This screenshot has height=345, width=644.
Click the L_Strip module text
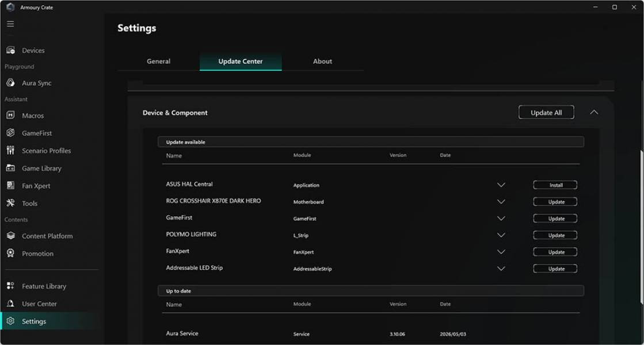(x=300, y=236)
